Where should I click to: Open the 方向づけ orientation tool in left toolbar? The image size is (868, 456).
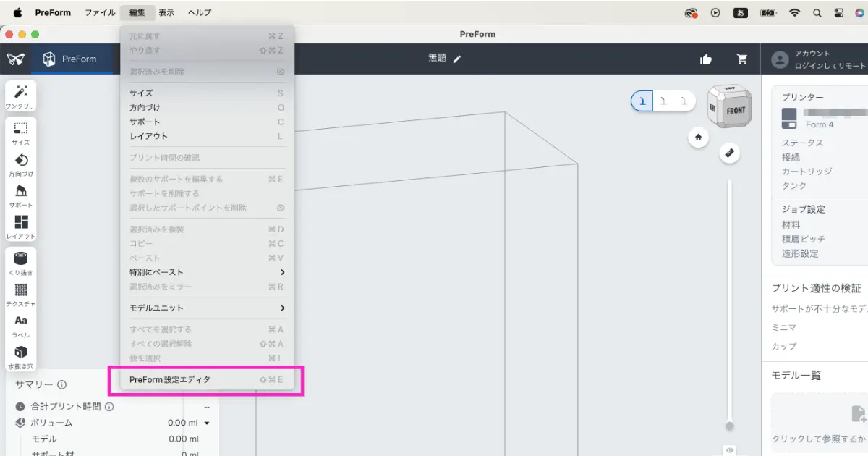20,164
